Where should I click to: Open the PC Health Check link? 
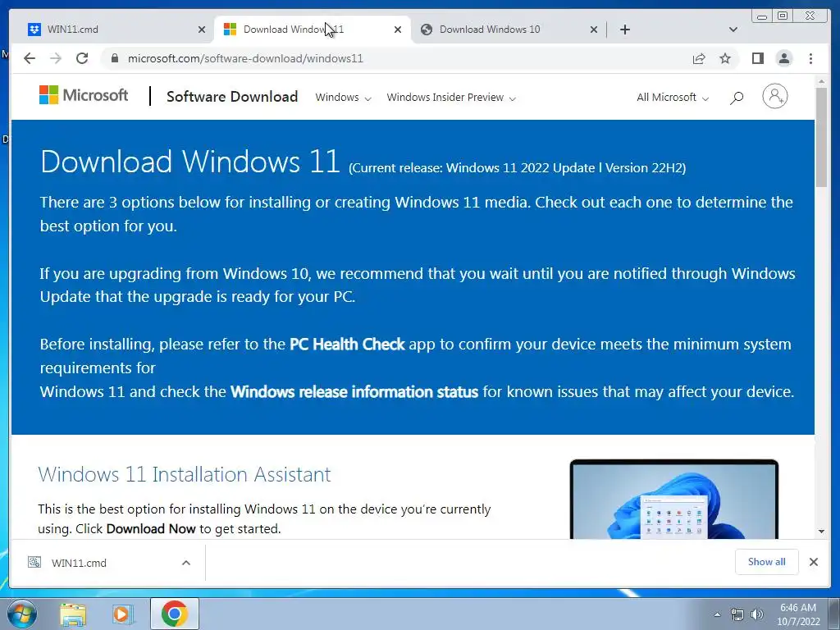click(347, 344)
